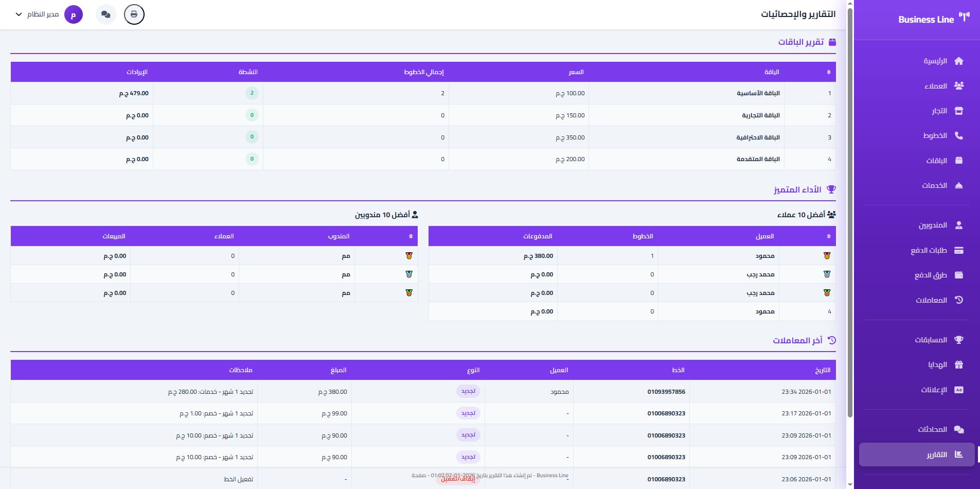Viewport: 980px width, 489px height.
Task: Select the المندوبين sidebar item
Action: (933, 225)
